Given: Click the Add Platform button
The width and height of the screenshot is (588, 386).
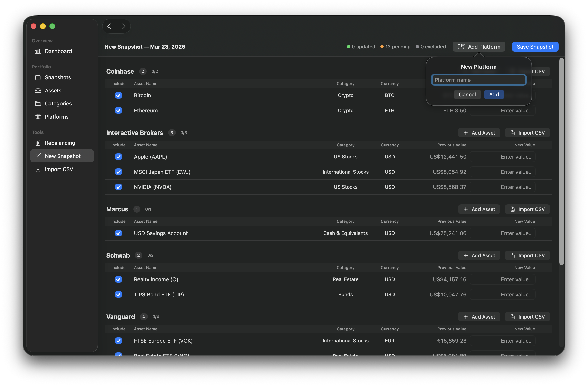Looking at the screenshot, I should point(479,47).
